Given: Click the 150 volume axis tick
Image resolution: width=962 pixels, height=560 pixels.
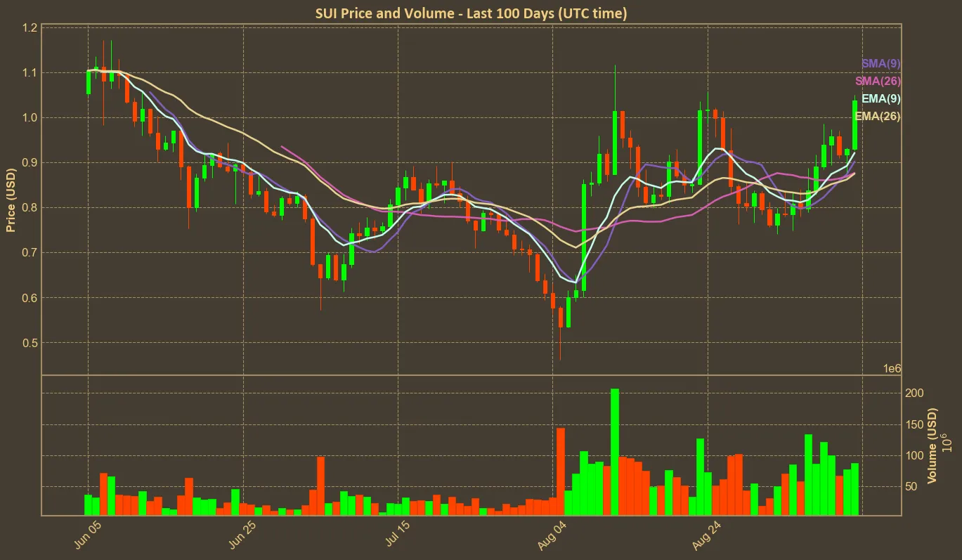Looking at the screenshot, I should (914, 424).
